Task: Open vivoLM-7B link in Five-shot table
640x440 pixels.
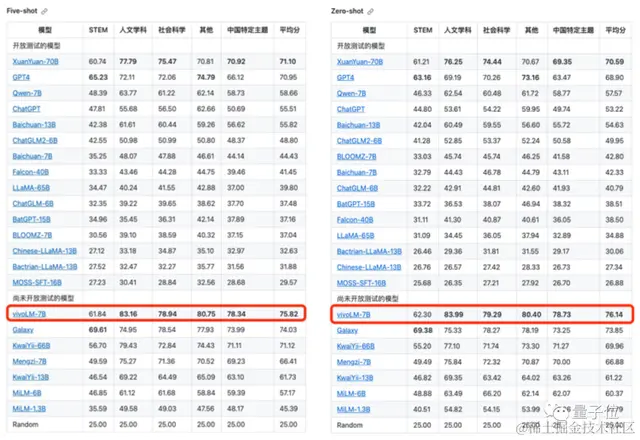Action: (x=29, y=314)
